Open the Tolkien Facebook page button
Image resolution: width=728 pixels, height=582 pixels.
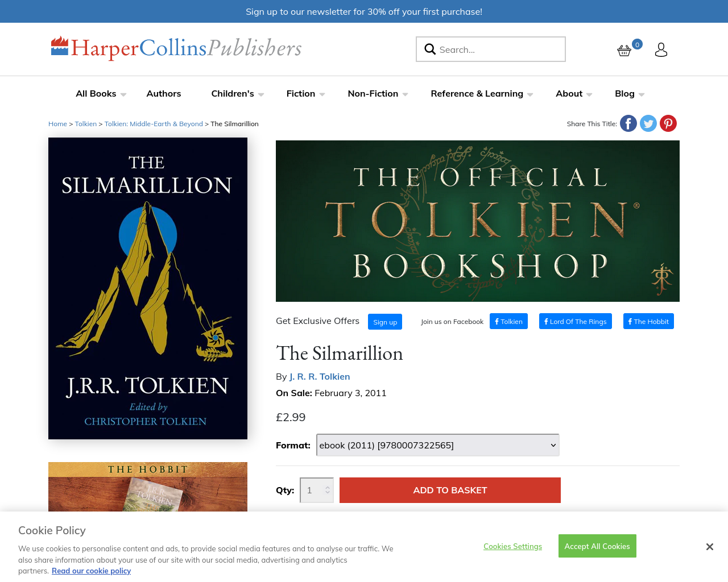click(x=508, y=321)
